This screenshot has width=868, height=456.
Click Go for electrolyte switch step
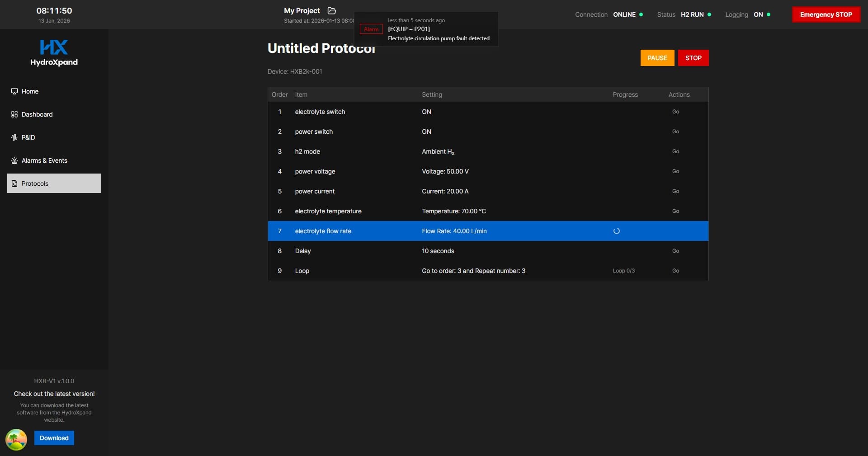pyautogui.click(x=675, y=112)
